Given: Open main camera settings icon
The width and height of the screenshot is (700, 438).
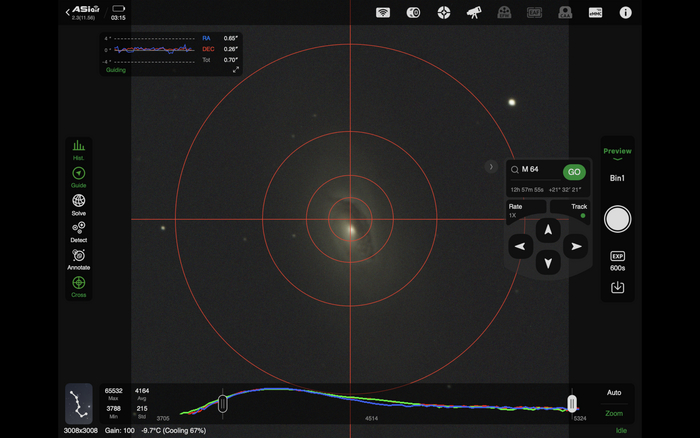Looking at the screenshot, I should tap(413, 13).
